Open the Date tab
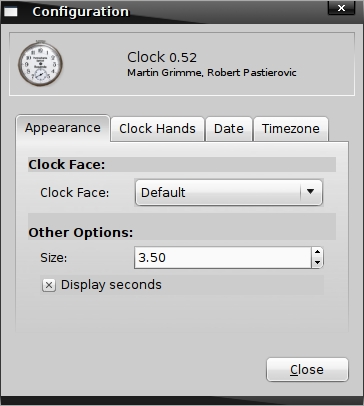 point(229,129)
